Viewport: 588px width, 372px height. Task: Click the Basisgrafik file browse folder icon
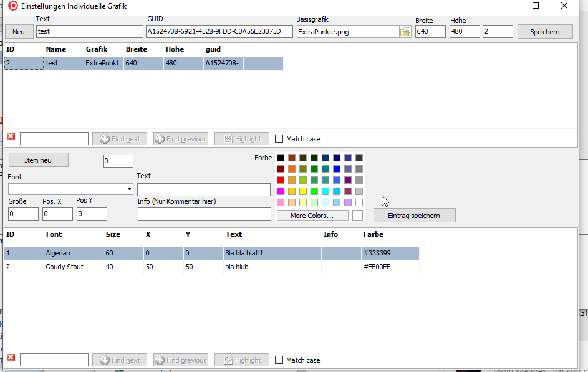click(405, 32)
